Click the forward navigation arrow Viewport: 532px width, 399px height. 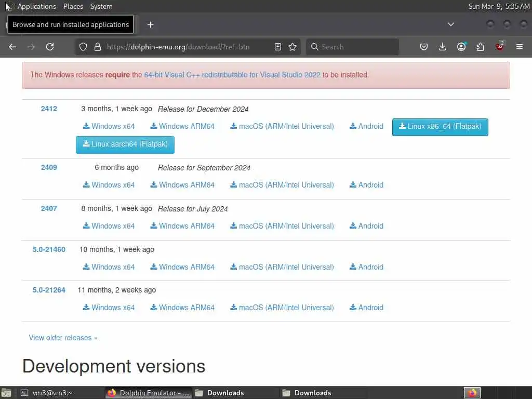31,47
